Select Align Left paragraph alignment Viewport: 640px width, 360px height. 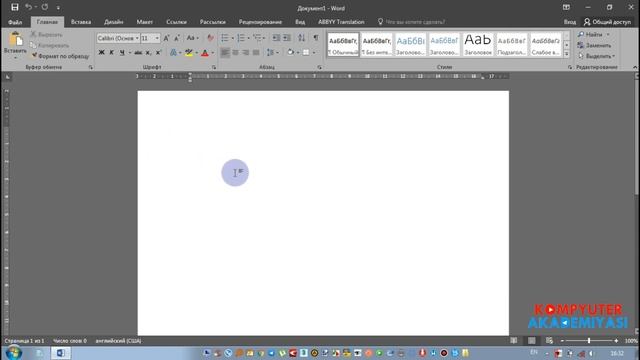click(x=225, y=52)
